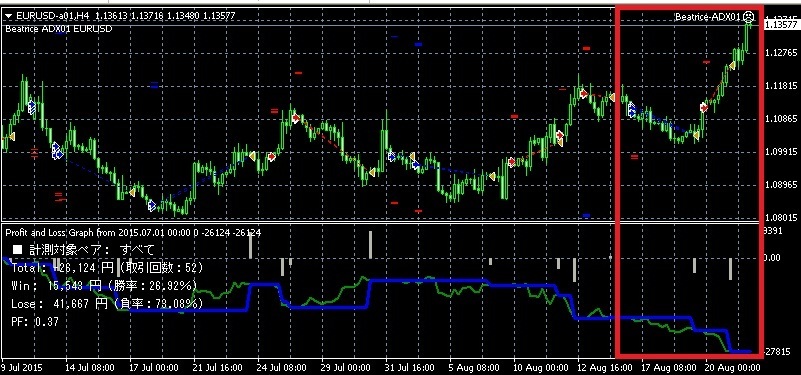Click the current price label 1.13577
The height and width of the screenshot is (375, 801).
pyautogui.click(x=780, y=24)
